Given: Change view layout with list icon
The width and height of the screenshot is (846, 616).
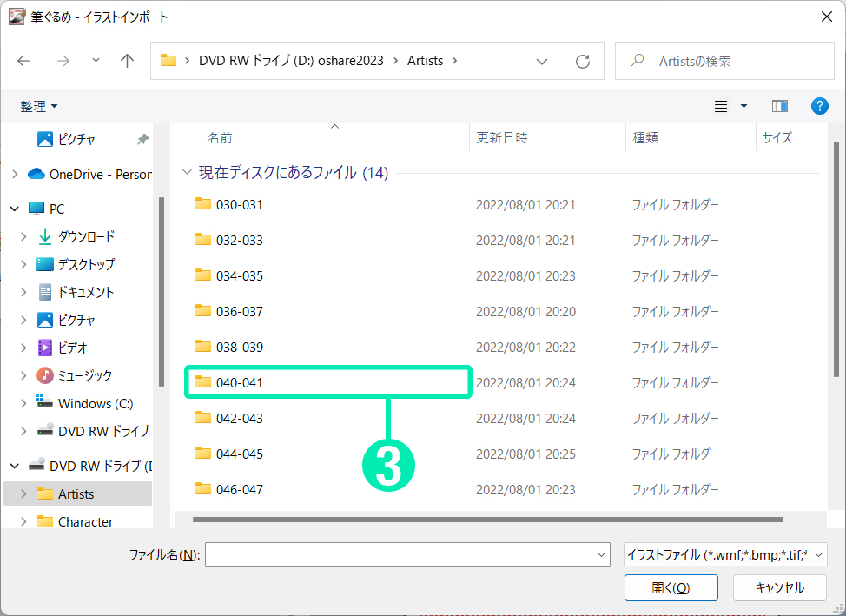Looking at the screenshot, I should point(721,106).
